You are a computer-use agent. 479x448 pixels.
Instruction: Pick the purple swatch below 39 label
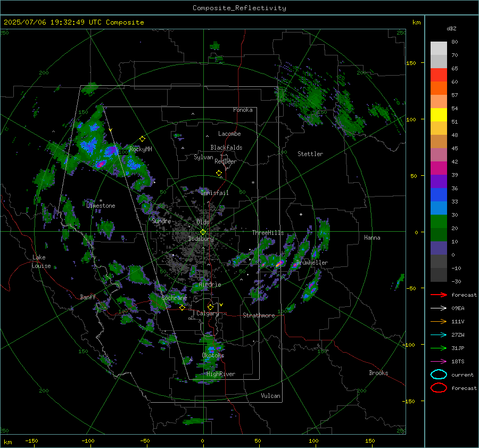pyautogui.click(x=439, y=181)
